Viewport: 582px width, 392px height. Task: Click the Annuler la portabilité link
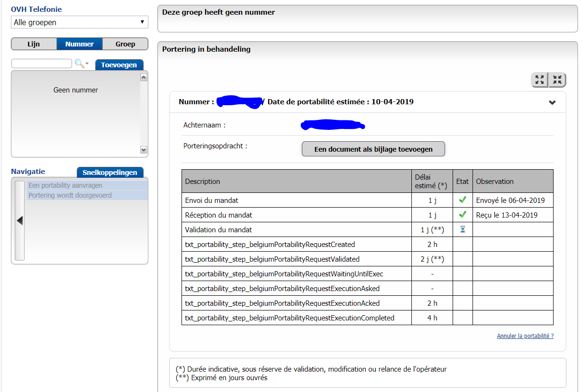[x=525, y=336]
